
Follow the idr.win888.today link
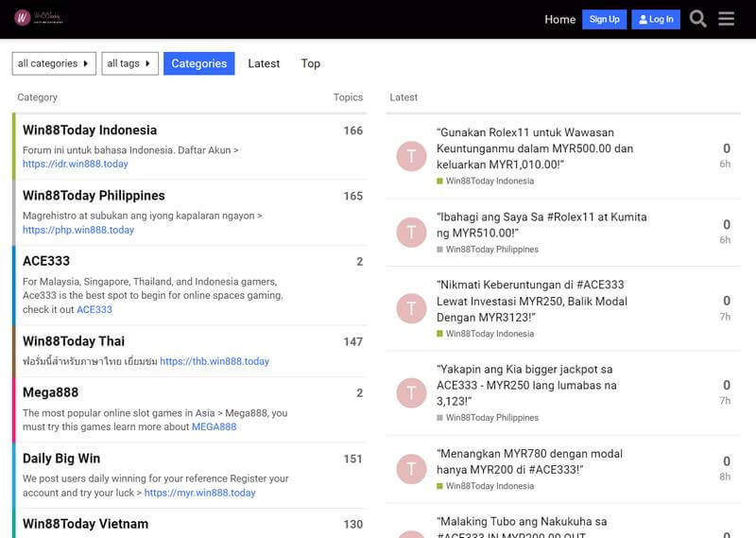pos(76,165)
